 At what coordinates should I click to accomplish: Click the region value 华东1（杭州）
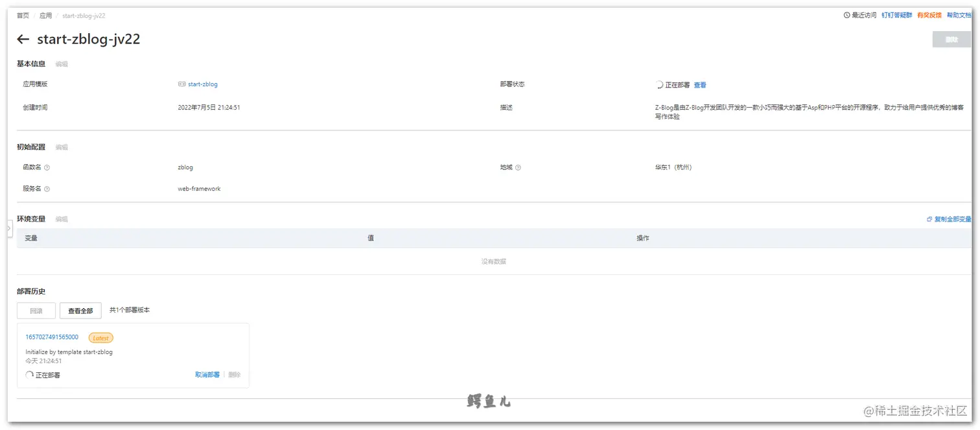tap(673, 167)
